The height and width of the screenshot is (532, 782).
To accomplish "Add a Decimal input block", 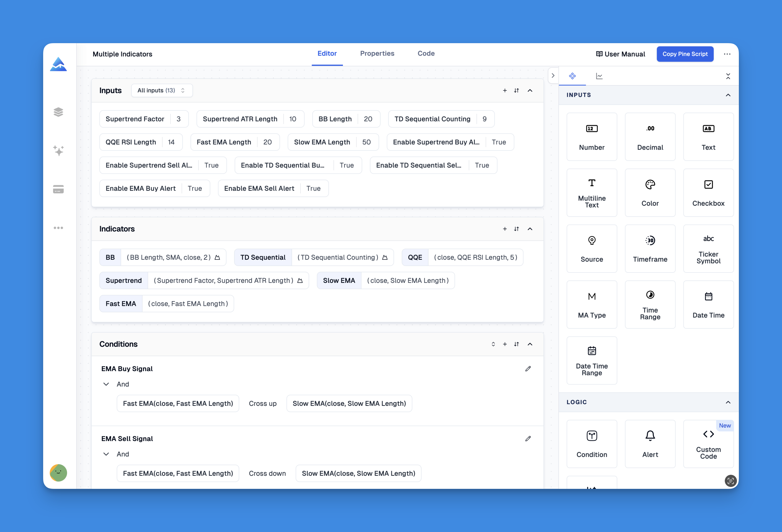I will pos(650,137).
